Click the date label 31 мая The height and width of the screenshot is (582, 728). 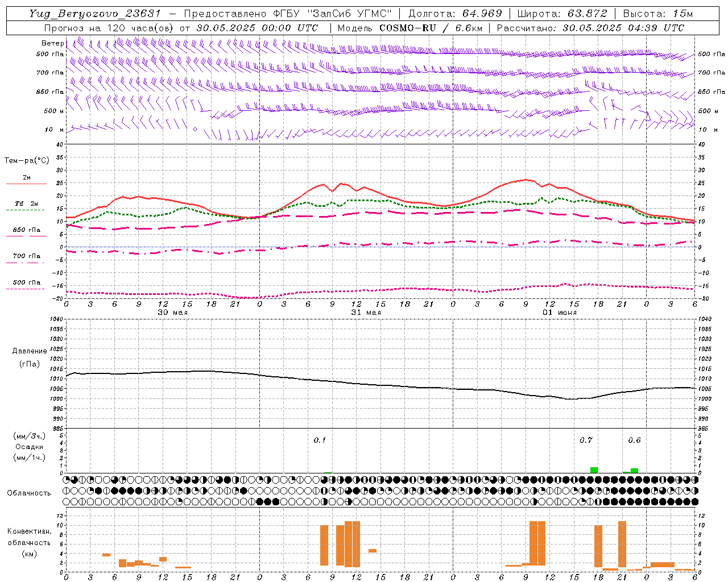[x=366, y=313]
